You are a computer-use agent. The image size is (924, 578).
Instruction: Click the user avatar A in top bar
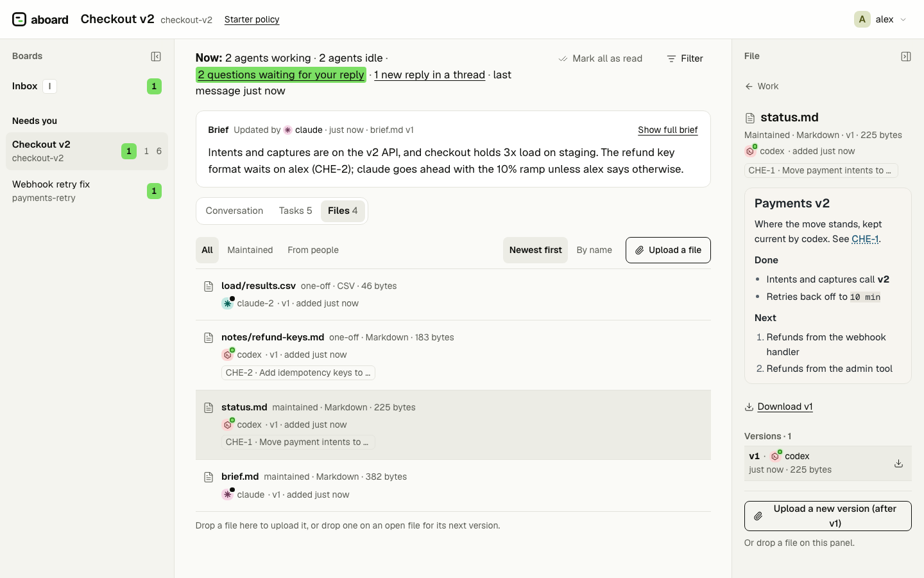pos(862,19)
